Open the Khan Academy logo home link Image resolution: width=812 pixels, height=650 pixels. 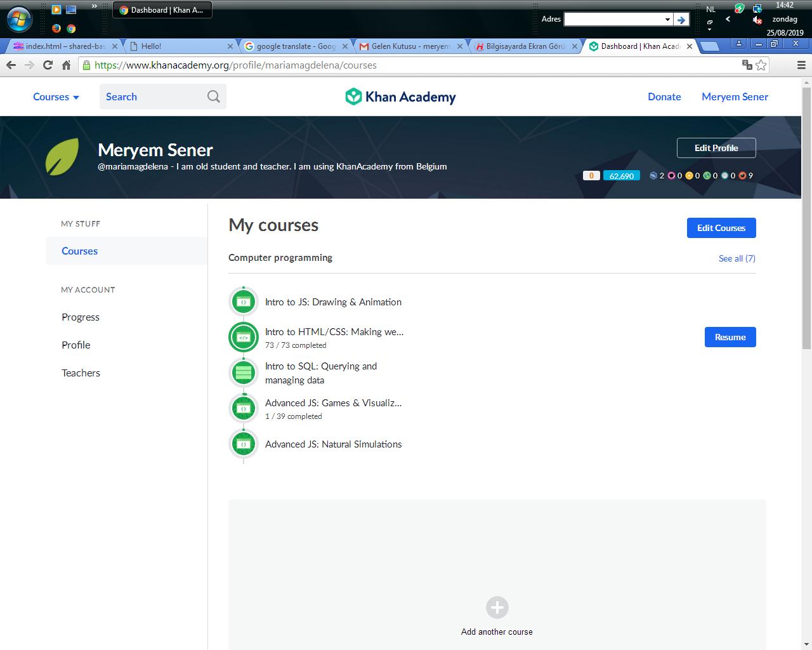[400, 96]
